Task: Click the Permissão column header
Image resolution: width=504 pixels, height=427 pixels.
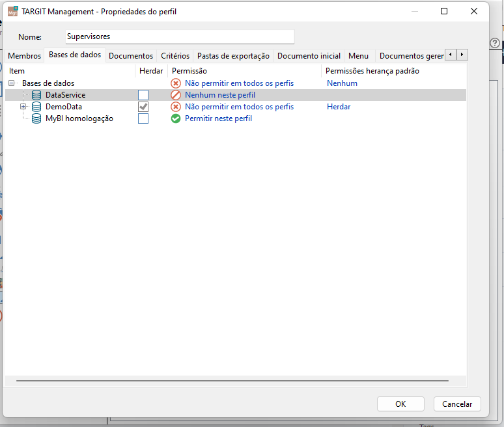Action: (245, 71)
